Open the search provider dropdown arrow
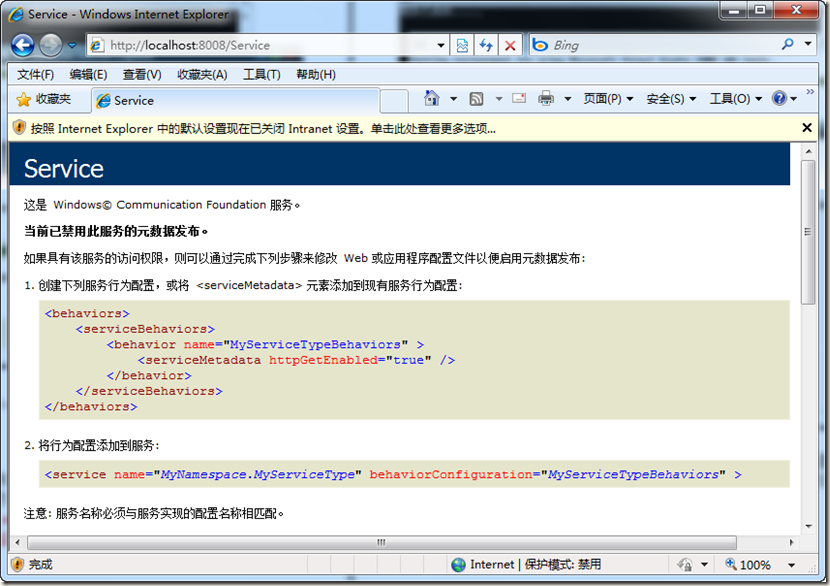 pos(808,44)
